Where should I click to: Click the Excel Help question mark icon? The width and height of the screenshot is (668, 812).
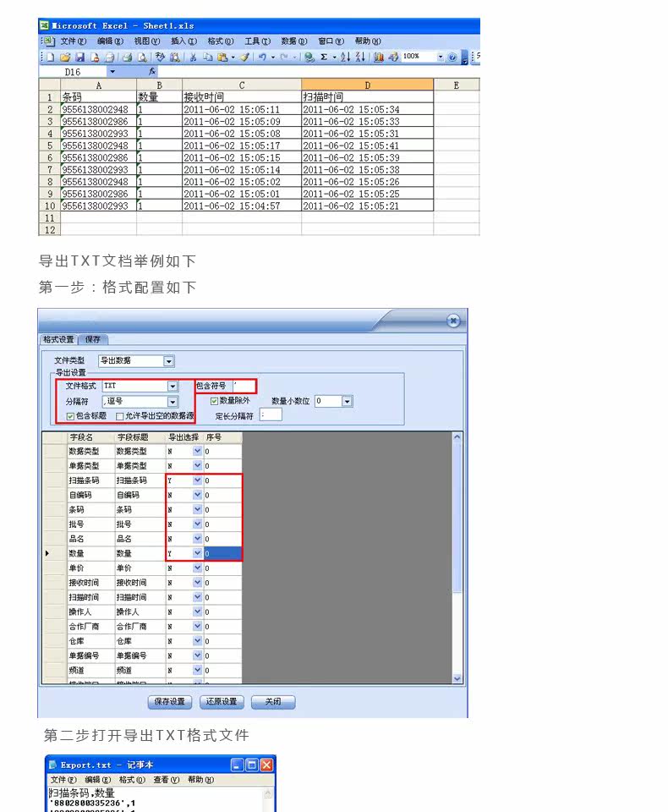click(x=452, y=57)
